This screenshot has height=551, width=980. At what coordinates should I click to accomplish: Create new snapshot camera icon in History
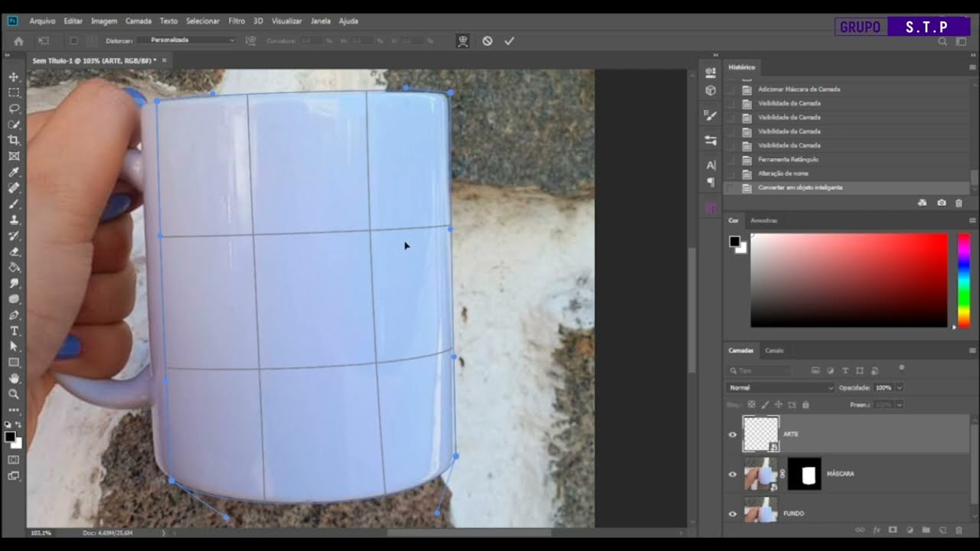[x=941, y=203]
